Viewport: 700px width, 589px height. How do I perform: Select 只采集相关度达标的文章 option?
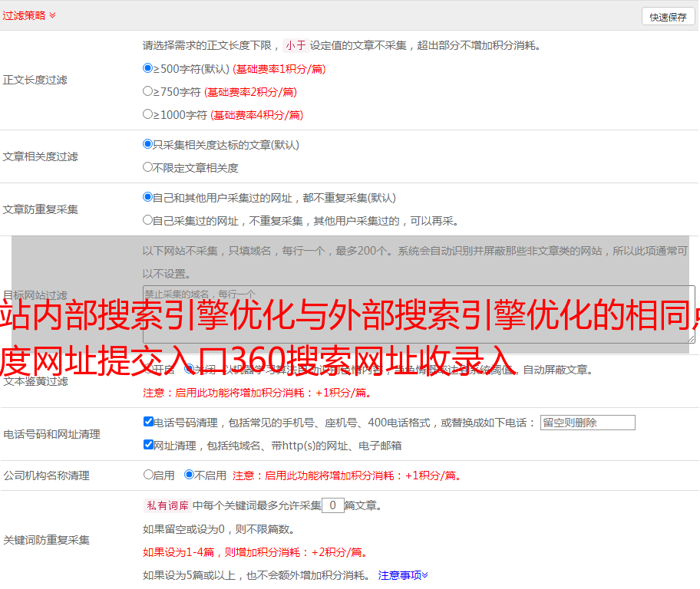pos(148,144)
